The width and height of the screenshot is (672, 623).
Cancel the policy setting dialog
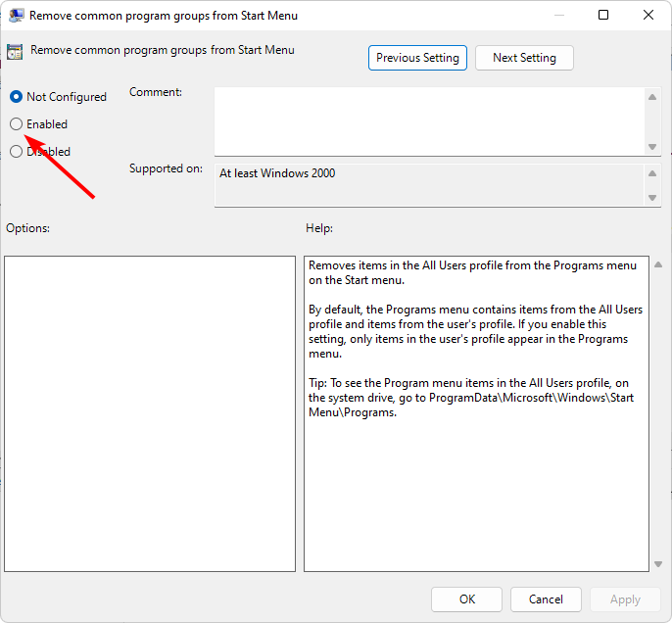[546, 599]
